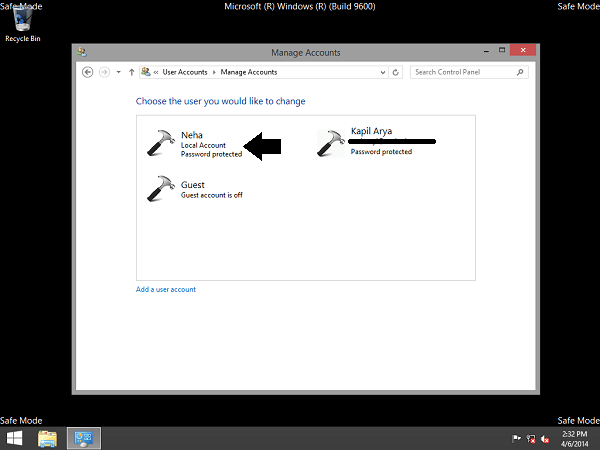Click the Control Panel taskbar button
The width and height of the screenshot is (600, 450).
[84, 438]
